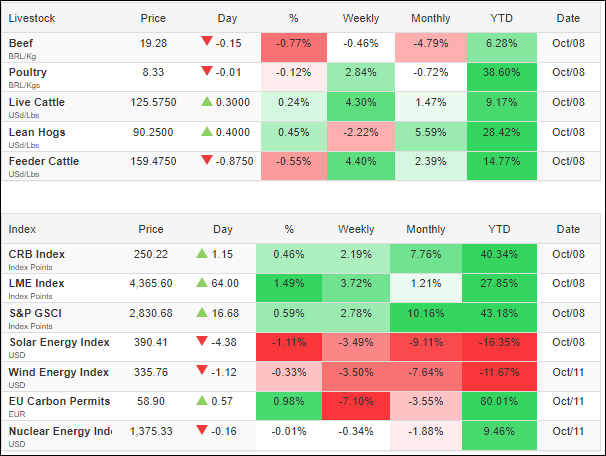The width and height of the screenshot is (606, 456).
Task: Open the Poultry commodity link
Action: [x=27, y=73]
